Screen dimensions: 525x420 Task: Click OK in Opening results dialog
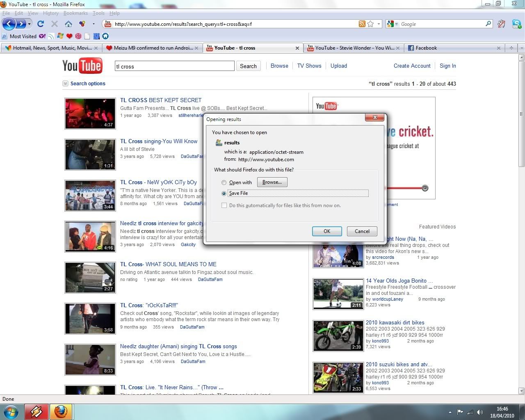tap(327, 231)
